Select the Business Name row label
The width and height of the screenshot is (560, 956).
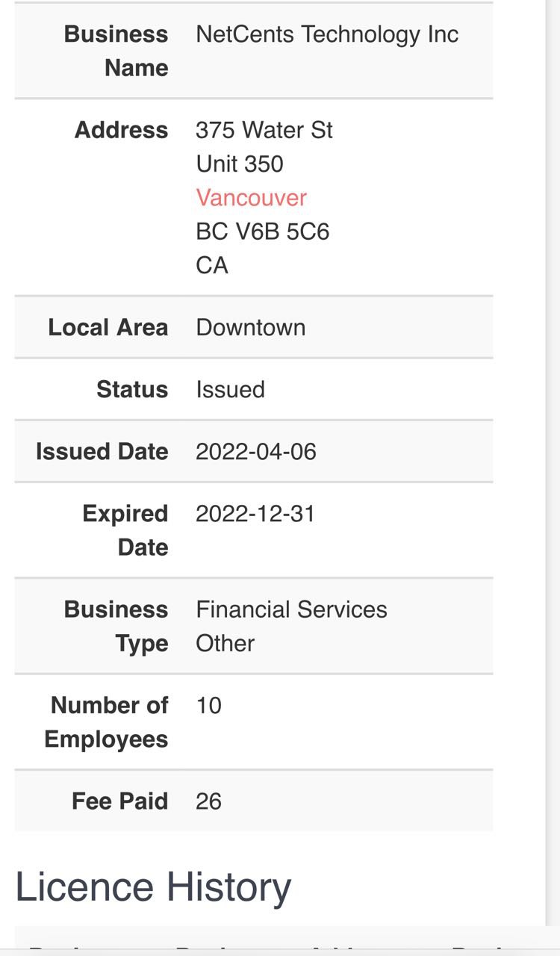click(x=116, y=51)
